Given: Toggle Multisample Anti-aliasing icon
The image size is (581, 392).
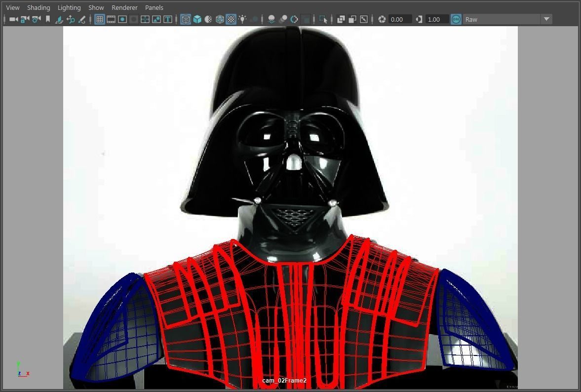Looking at the screenshot, I should click(x=294, y=19).
